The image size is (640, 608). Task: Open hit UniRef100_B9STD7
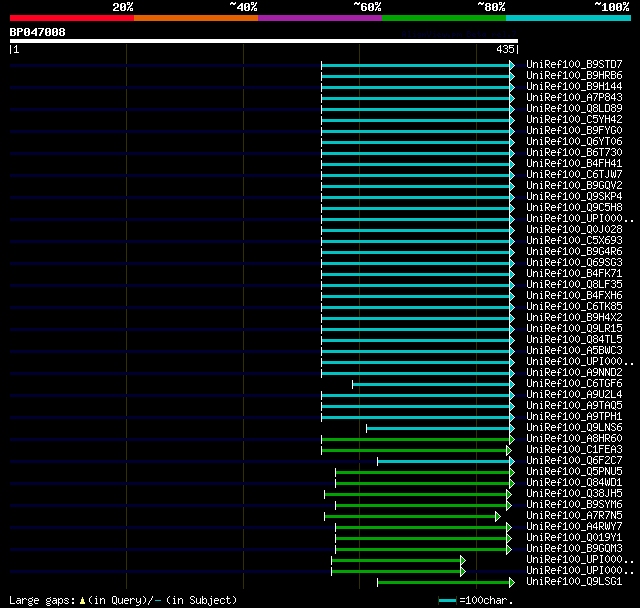click(574, 64)
